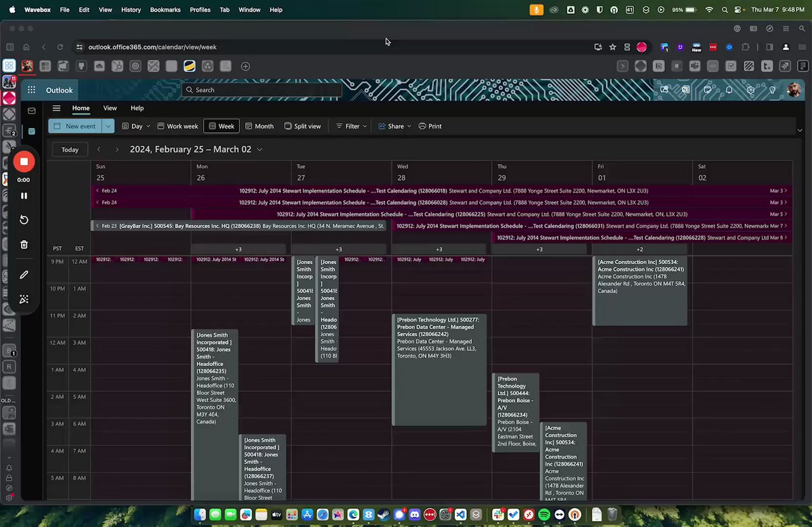Open the Wavebox extensions puzzle icon
The image size is (812, 527).
[x=745, y=47]
